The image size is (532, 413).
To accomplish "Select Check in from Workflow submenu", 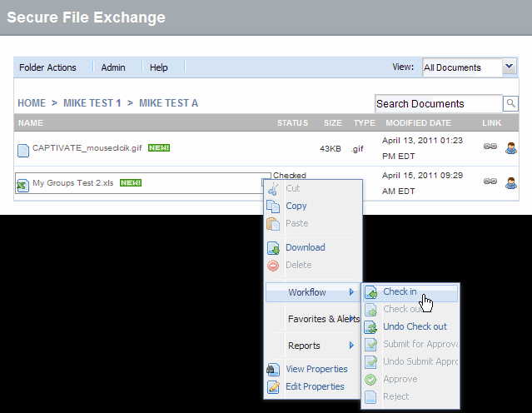I will pyautogui.click(x=400, y=292).
